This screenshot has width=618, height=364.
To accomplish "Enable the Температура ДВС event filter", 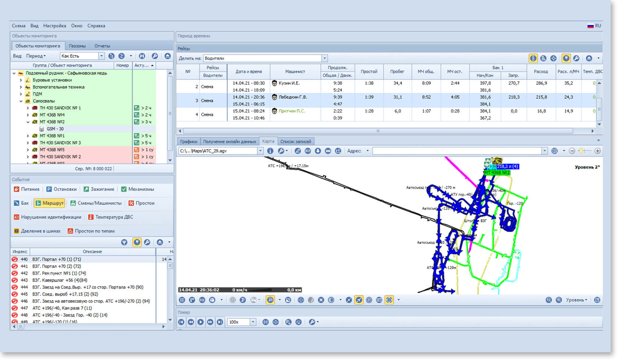I will click(x=110, y=217).
